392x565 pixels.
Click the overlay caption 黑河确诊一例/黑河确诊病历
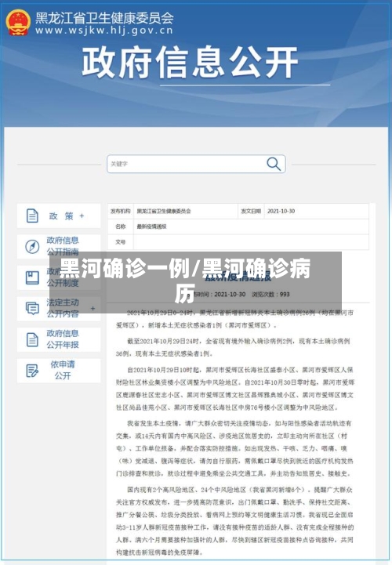pyautogui.click(x=185, y=281)
